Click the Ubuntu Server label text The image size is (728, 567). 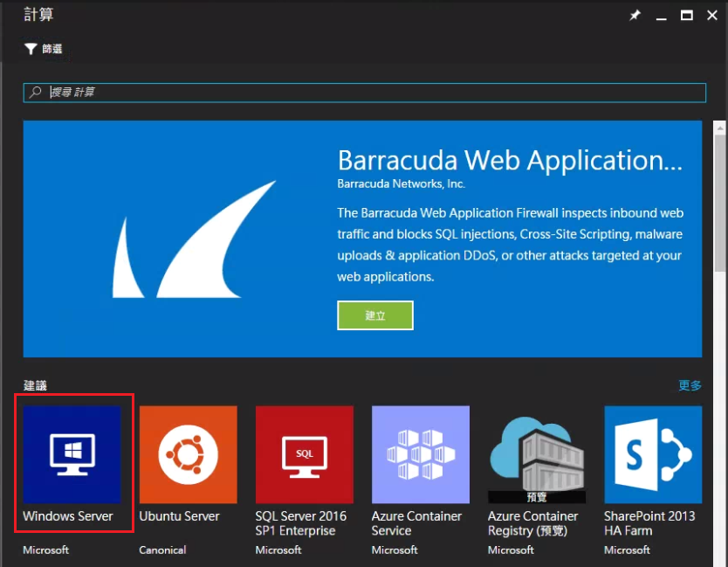(x=179, y=516)
